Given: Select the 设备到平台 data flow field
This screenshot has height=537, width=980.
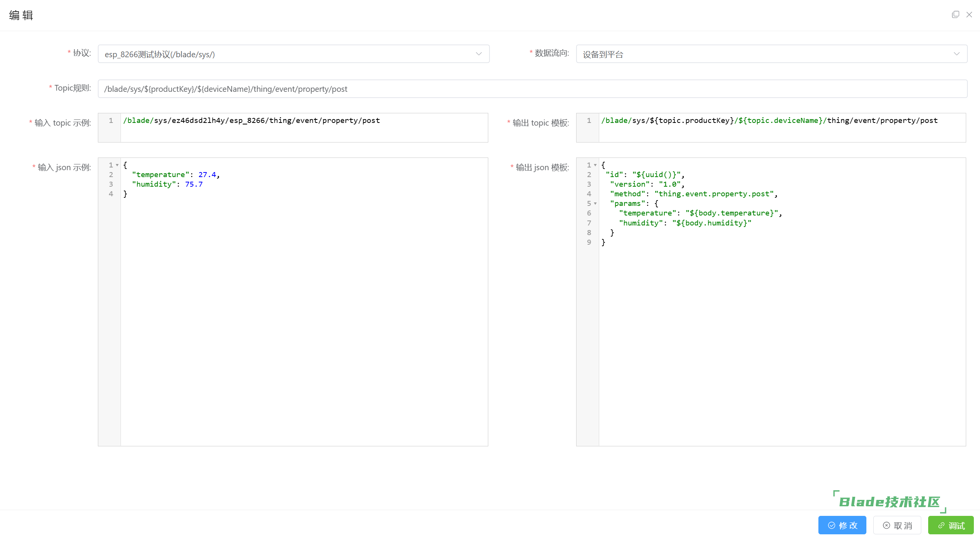Looking at the screenshot, I should pos(772,54).
